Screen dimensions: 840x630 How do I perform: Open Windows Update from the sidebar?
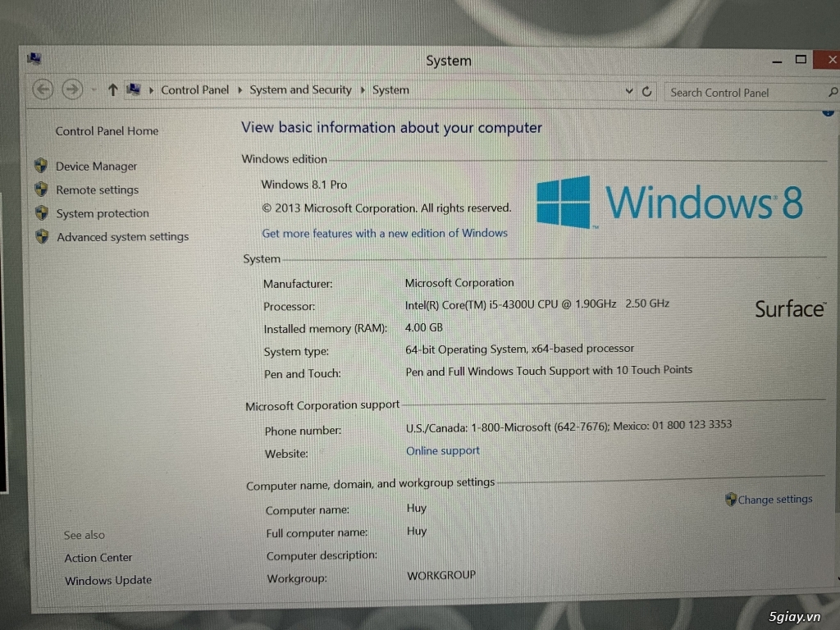107,580
